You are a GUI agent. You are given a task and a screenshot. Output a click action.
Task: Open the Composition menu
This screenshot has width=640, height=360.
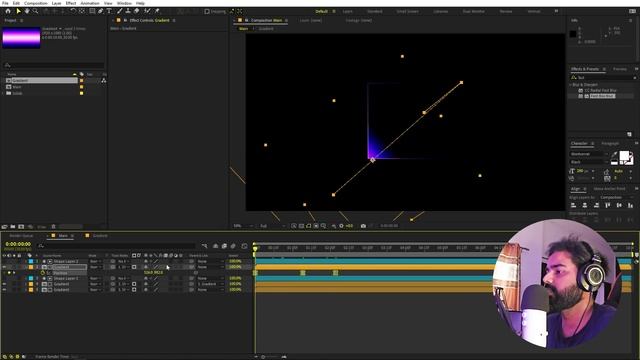point(36,3)
